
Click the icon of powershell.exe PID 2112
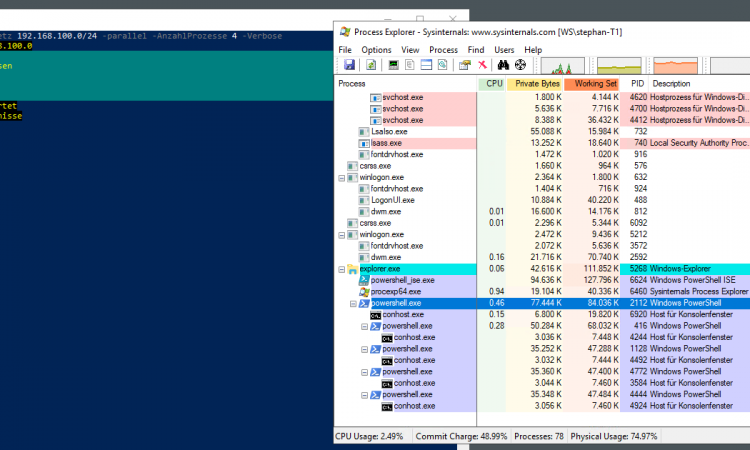pyautogui.click(x=364, y=303)
